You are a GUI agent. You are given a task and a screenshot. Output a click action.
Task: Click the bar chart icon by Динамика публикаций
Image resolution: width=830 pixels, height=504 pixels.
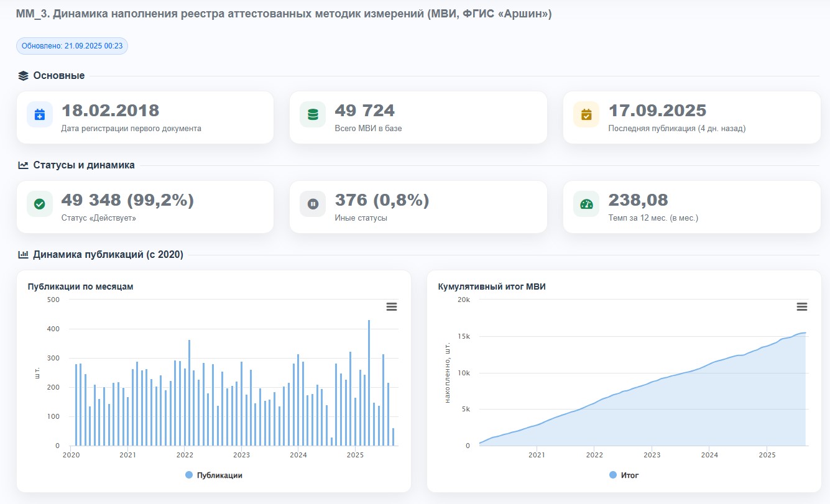24,254
